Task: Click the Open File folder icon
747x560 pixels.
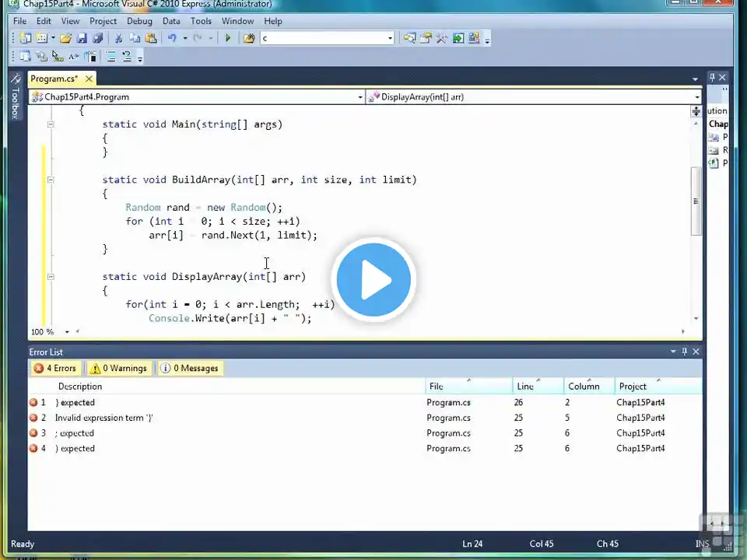Action: click(65, 38)
